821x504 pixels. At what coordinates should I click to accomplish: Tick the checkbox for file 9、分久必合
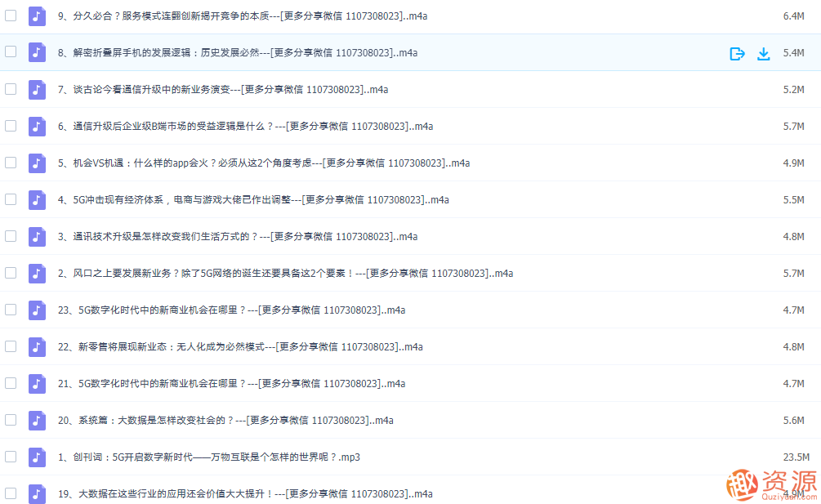click(x=11, y=16)
